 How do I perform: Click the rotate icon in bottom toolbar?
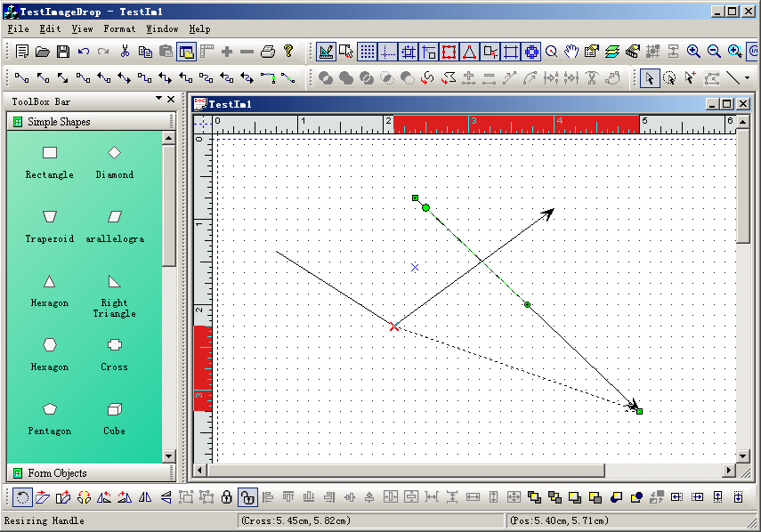pyautogui.click(x=22, y=497)
